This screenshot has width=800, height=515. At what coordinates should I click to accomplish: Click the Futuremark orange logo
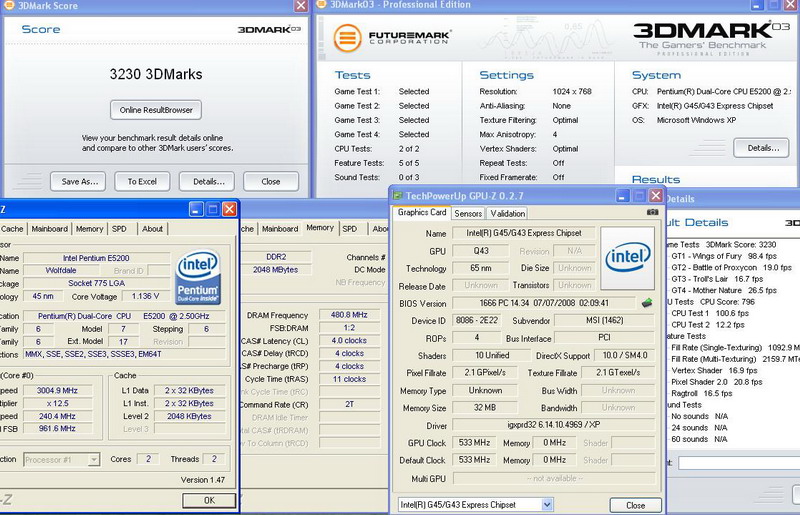tap(347, 38)
